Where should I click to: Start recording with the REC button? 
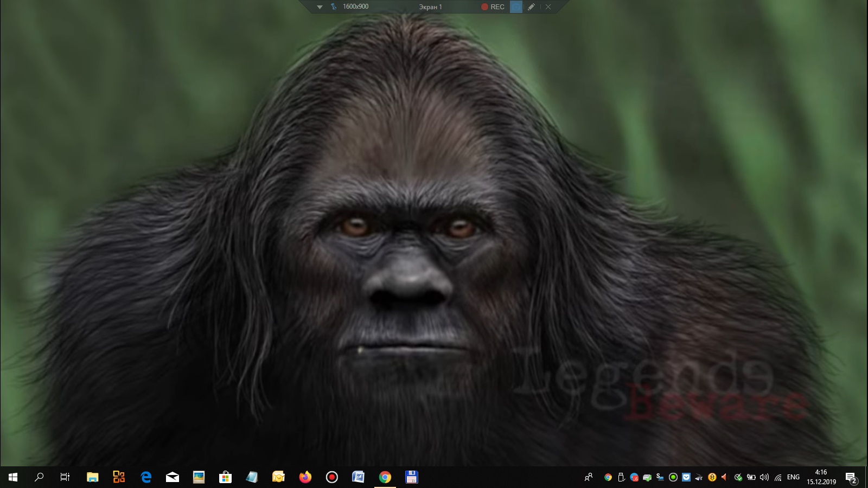(493, 7)
